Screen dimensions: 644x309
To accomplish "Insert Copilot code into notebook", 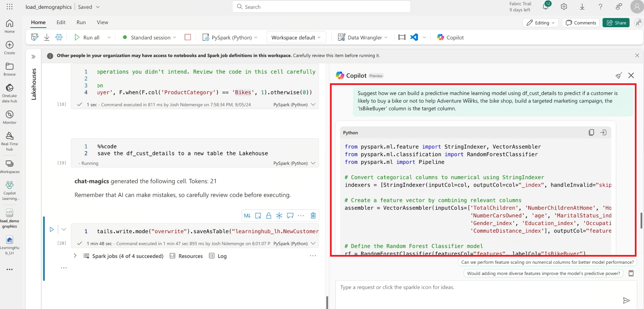I will click(x=603, y=133).
